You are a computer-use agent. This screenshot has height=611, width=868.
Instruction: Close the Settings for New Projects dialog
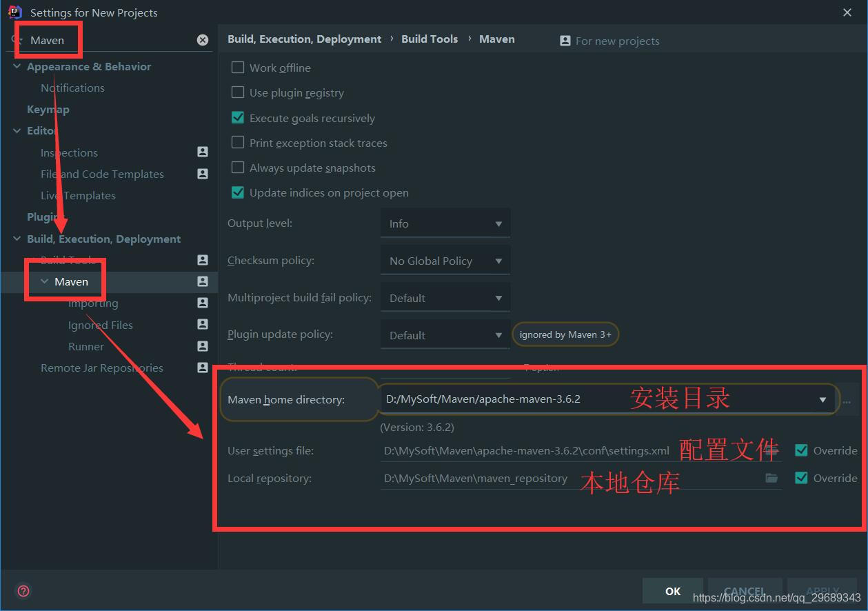[x=847, y=12]
